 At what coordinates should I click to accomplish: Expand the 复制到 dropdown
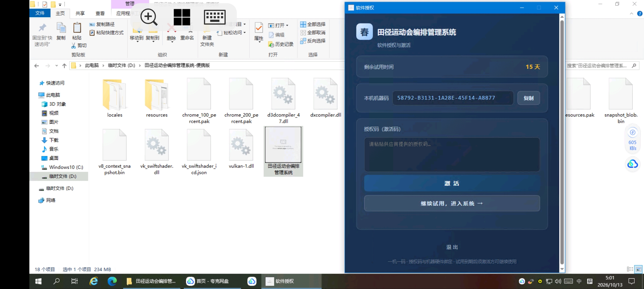(153, 42)
